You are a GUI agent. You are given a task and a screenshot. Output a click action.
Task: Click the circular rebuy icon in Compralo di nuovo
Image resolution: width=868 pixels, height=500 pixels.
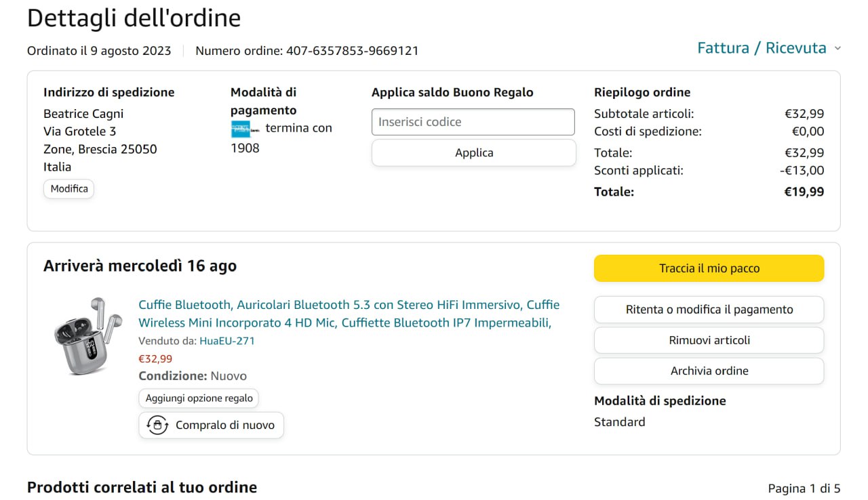click(x=157, y=425)
